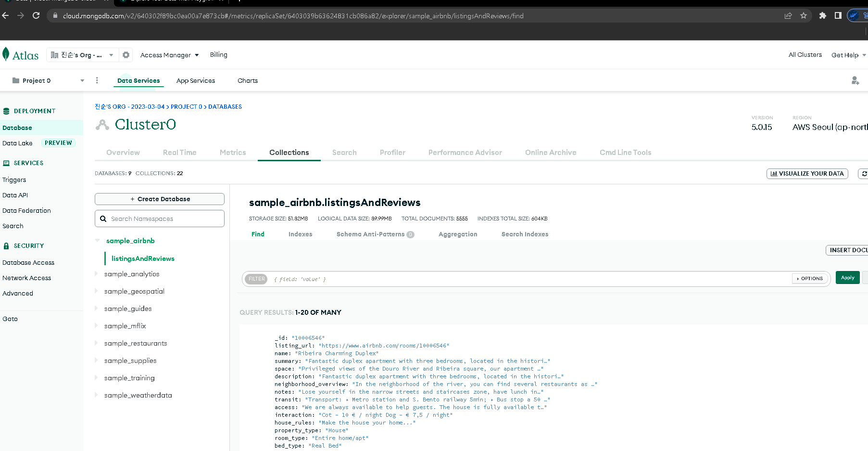Collapse the sample_airbnb database

click(98, 241)
